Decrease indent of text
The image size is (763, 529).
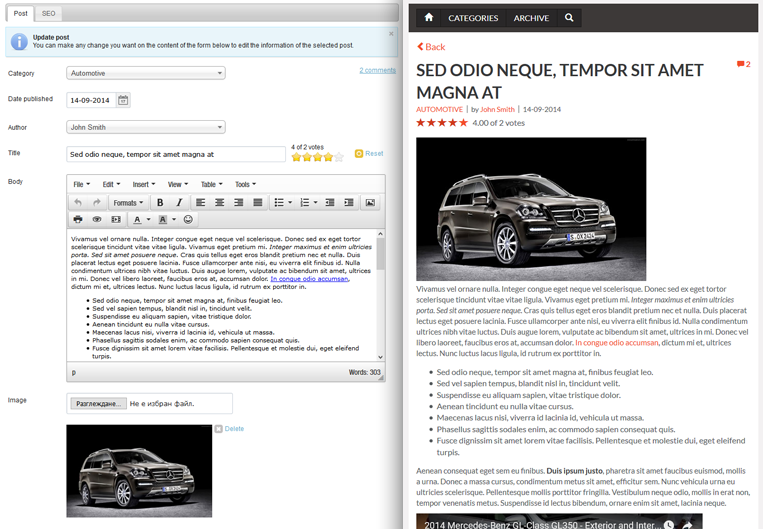coord(329,202)
